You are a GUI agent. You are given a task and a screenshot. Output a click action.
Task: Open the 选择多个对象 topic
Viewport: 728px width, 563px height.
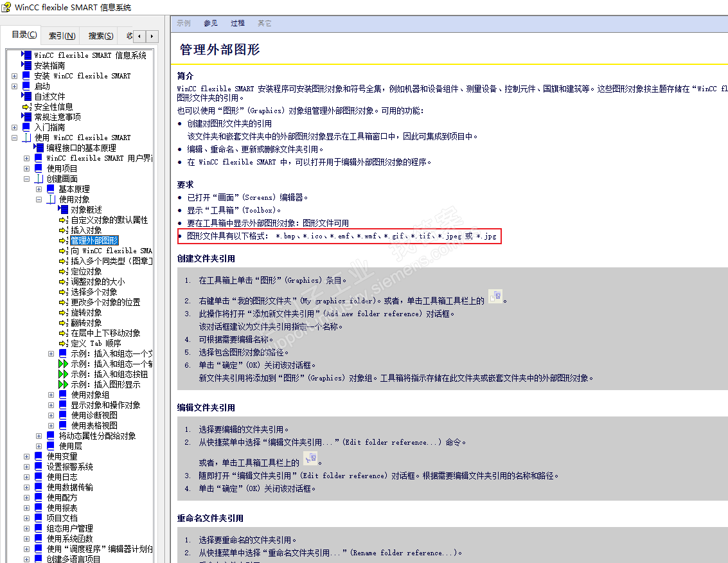click(x=94, y=292)
